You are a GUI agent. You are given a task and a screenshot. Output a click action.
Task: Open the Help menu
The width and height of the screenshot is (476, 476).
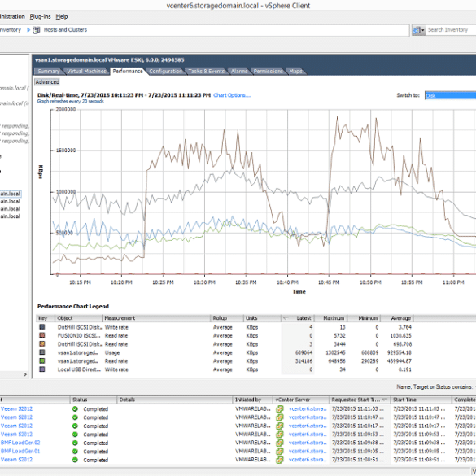point(62,17)
